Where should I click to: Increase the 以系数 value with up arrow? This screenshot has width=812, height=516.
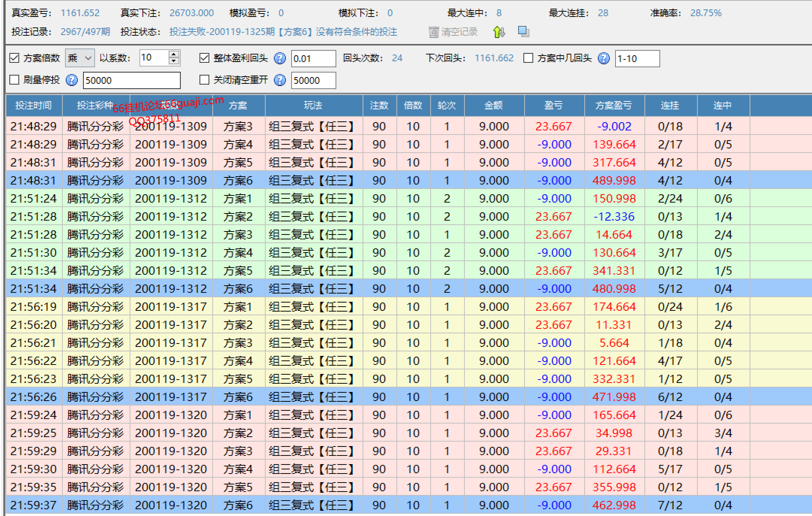174,54
